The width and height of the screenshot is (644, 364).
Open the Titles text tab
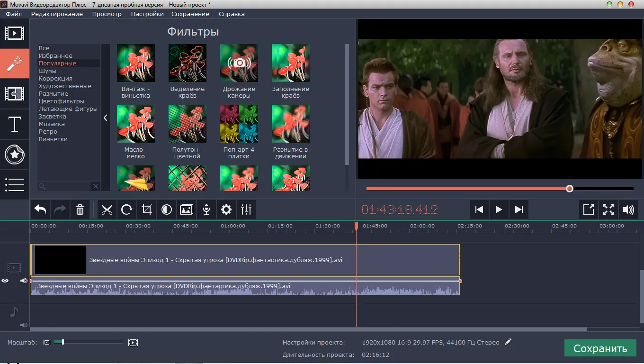tap(15, 124)
